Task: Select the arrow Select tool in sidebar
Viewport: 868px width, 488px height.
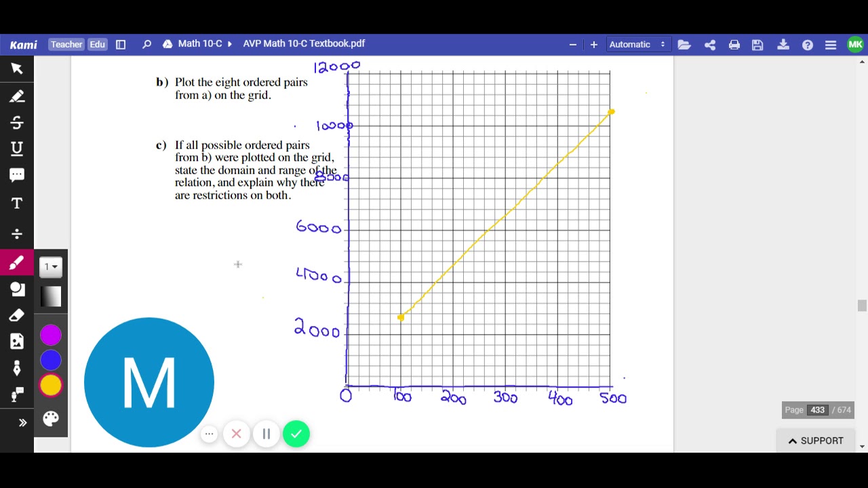Action: (17, 68)
